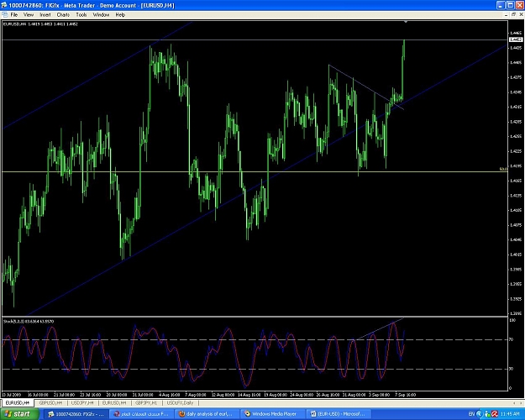The width and height of the screenshot is (525, 420).
Task: Click the stochastic 70 level label
Action: coord(511,339)
